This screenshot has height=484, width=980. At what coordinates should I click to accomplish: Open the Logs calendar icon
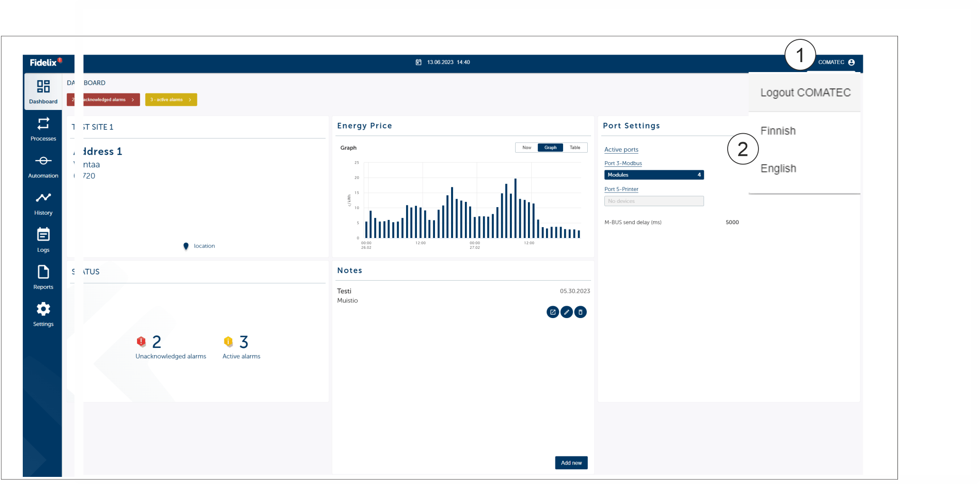[43, 234]
